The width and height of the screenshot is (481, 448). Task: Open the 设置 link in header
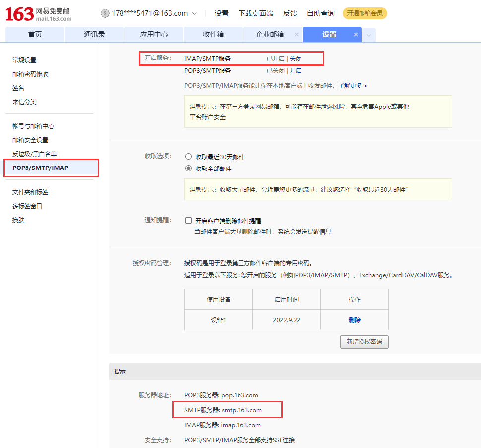pos(222,13)
